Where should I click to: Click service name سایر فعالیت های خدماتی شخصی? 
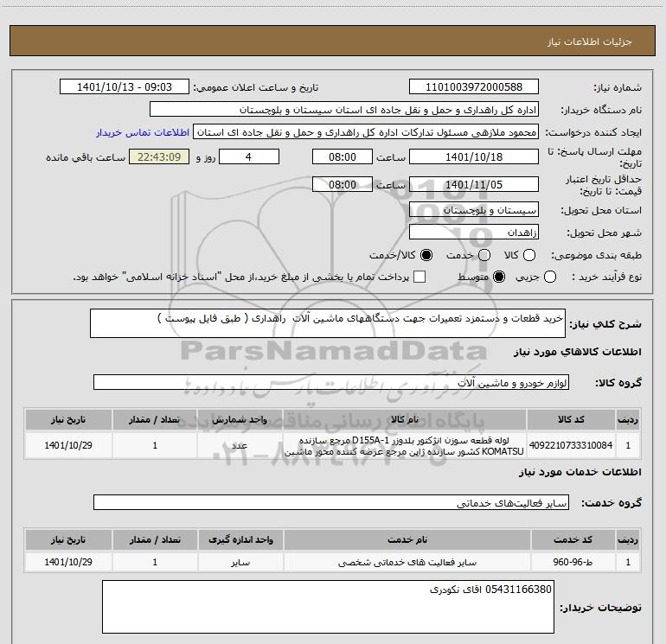[x=407, y=562]
